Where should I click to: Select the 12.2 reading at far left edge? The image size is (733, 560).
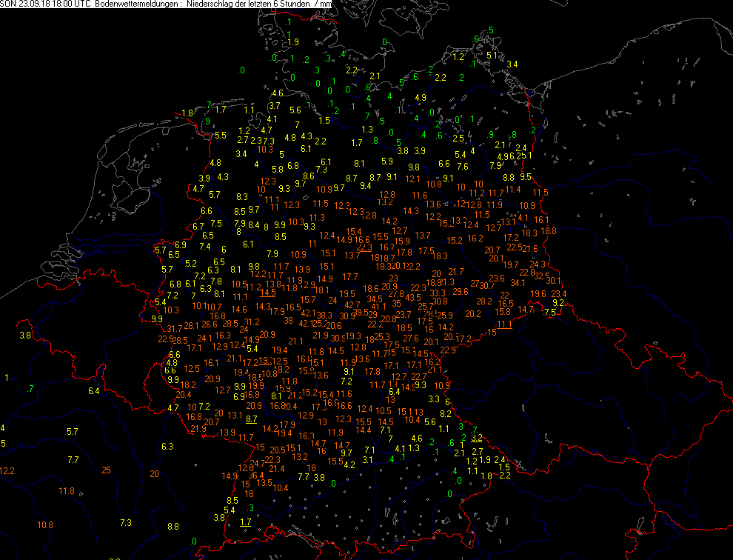7,470
